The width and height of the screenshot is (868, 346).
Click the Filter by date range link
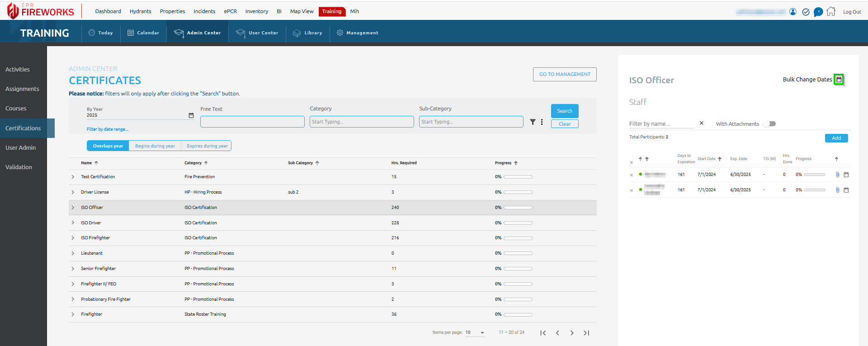pos(108,129)
